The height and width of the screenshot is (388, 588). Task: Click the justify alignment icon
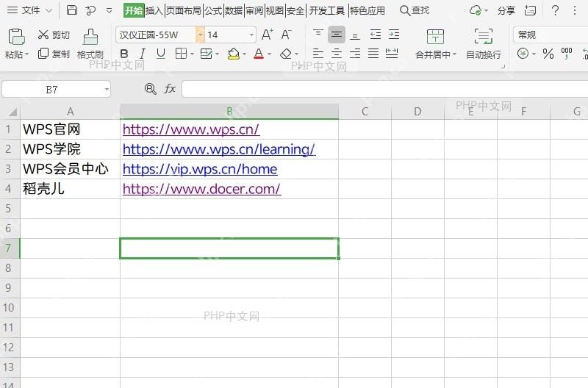coord(373,54)
